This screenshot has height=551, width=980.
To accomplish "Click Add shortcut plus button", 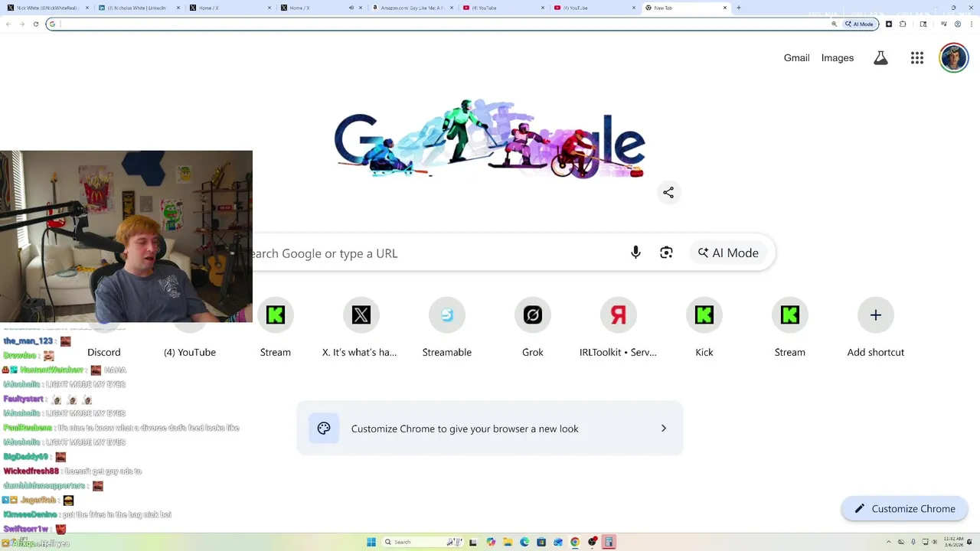I will click(876, 315).
